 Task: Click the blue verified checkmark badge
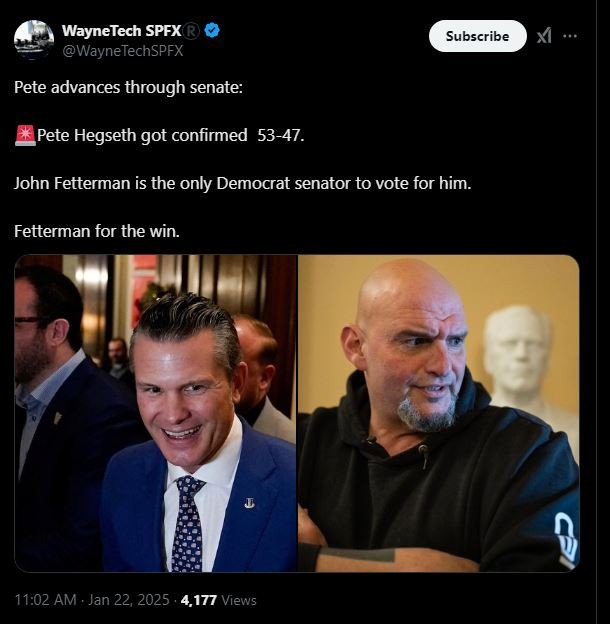212,31
